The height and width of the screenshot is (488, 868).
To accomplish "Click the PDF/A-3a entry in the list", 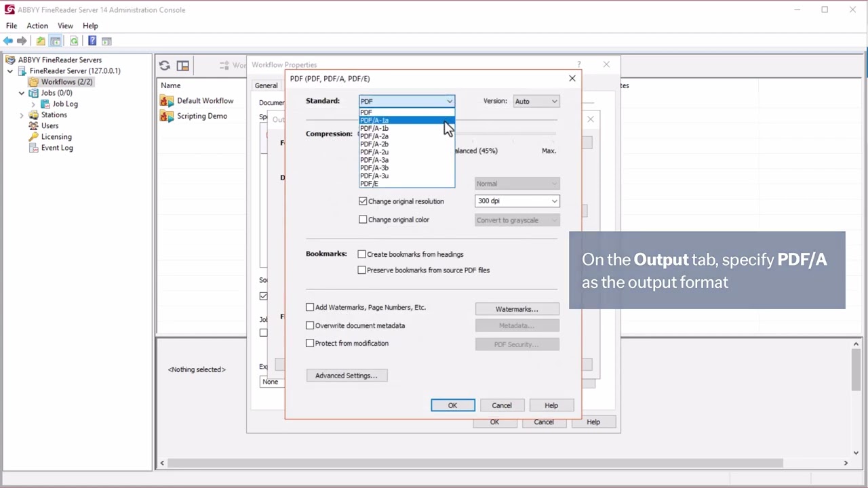I will pyautogui.click(x=406, y=160).
